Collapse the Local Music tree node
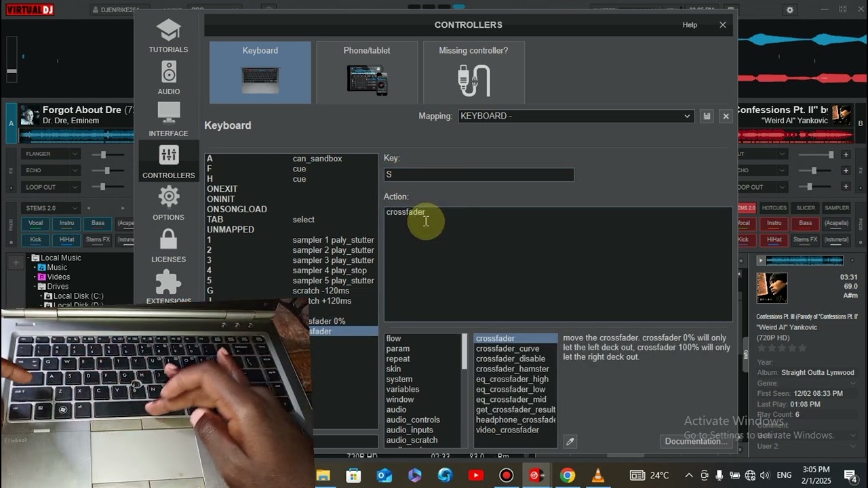Screen dimensions: 868x488 pyautogui.click(x=30, y=258)
